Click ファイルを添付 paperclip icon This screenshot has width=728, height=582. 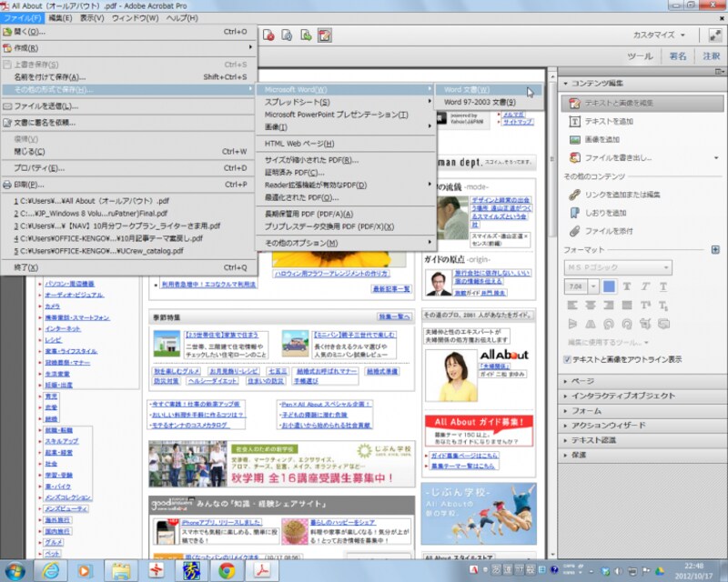tap(574, 231)
